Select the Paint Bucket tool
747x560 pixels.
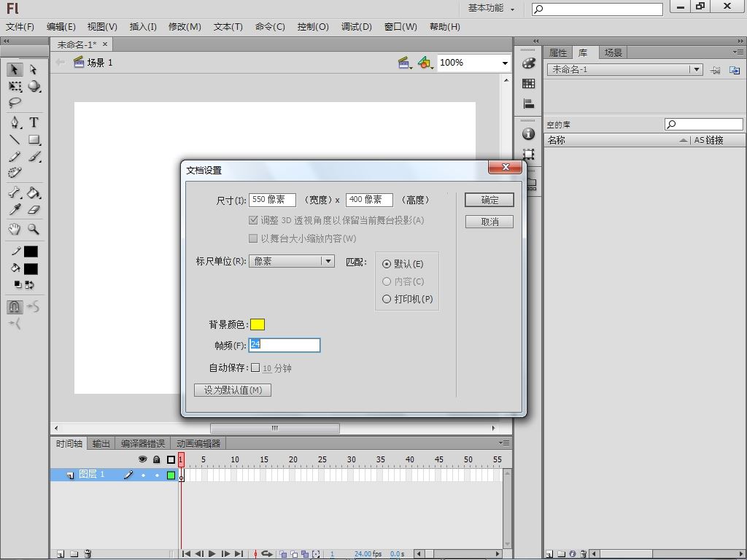point(34,192)
